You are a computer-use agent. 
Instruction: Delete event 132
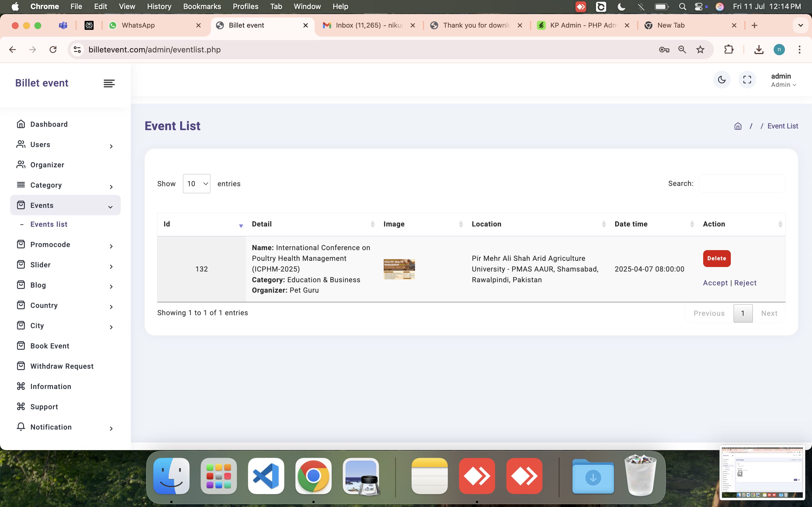(x=716, y=259)
